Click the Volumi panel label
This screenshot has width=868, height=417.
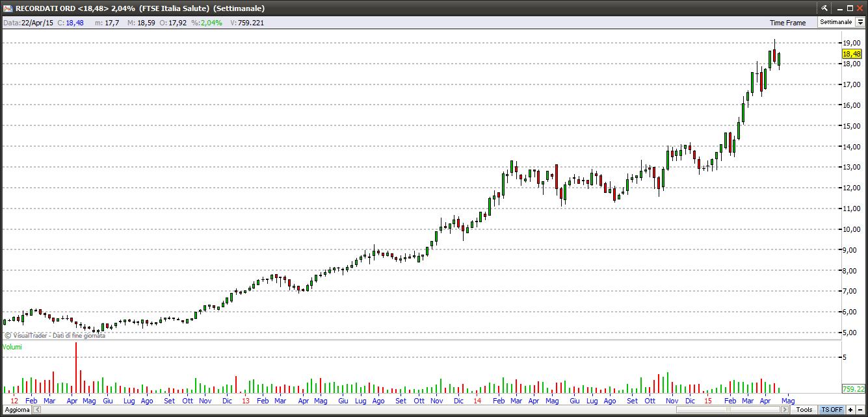tap(12, 347)
